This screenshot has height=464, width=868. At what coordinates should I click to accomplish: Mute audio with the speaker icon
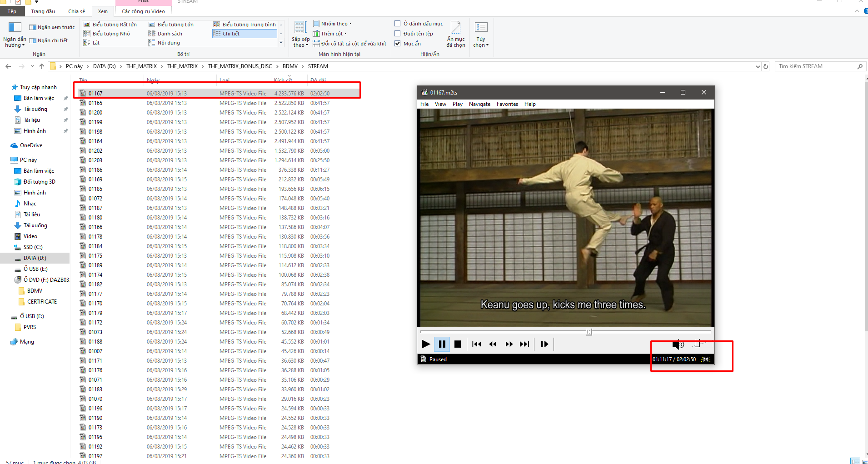pos(678,344)
